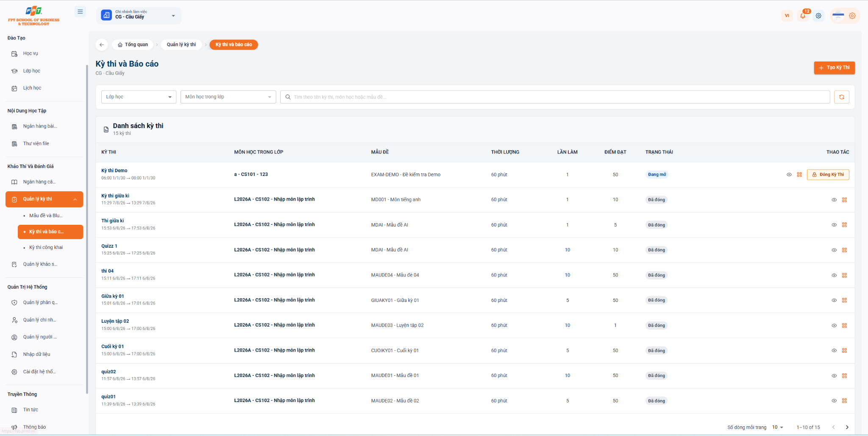Open the blue settings gear in header
Screen dimensions: 868x436
pos(818,16)
